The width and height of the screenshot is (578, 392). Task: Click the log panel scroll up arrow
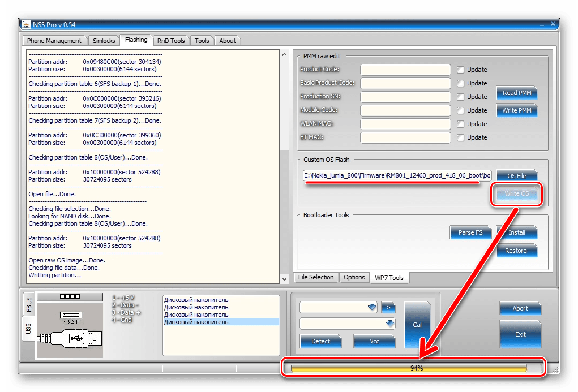click(x=284, y=54)
